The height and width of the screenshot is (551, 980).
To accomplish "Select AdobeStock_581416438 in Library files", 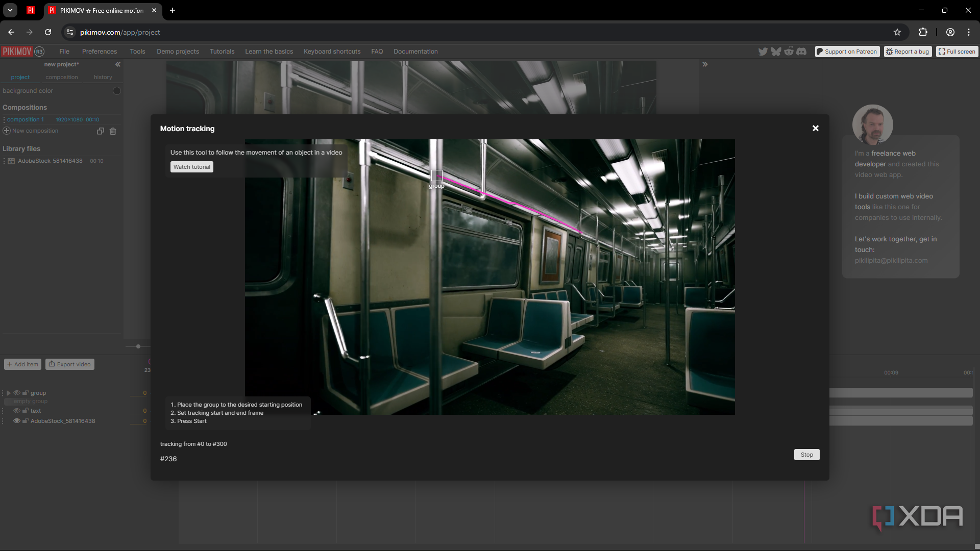I will point(50,161).
